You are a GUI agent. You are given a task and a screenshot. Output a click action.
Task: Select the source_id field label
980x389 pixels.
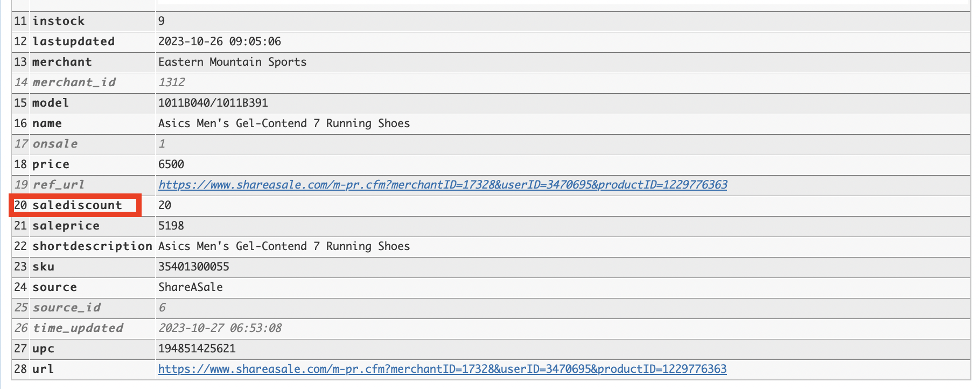click(66, 308)
